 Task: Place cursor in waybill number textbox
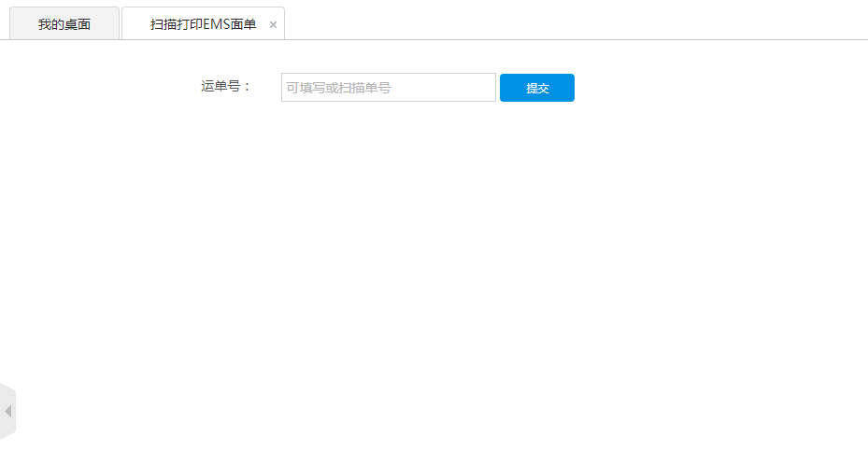pos(388,88)
